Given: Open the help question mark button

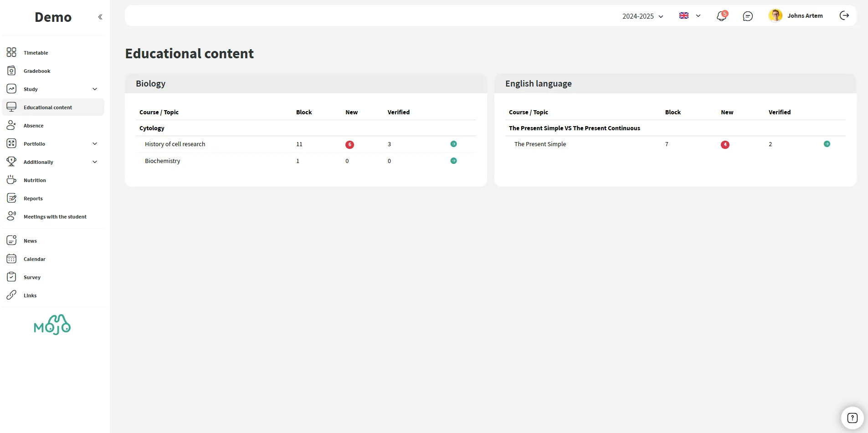Looking at the screenshot, I should 852,418.
